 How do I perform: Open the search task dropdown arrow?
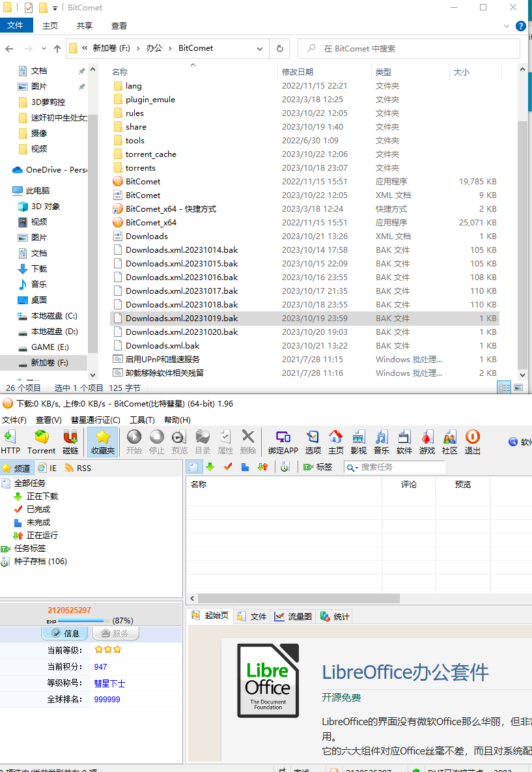click(352, 467)
